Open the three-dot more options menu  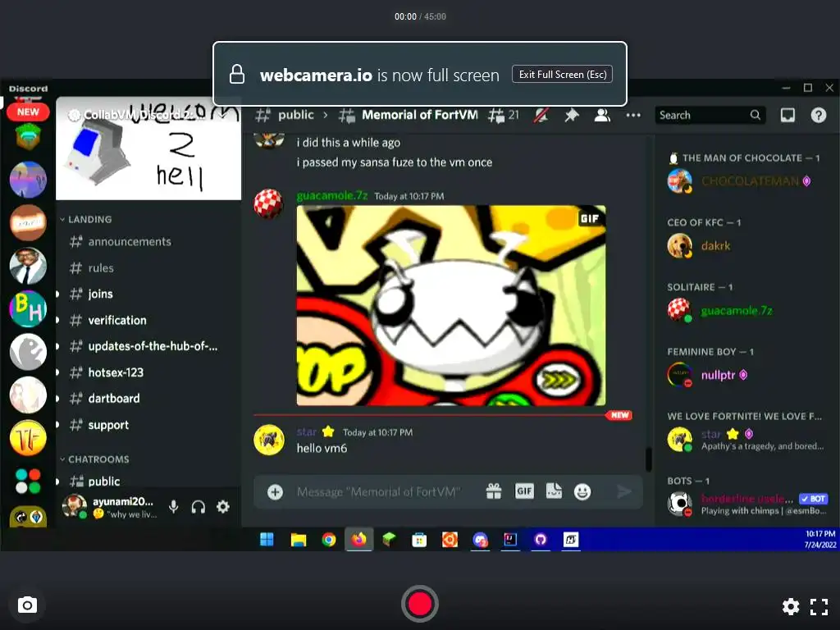[x=633, y=115]
